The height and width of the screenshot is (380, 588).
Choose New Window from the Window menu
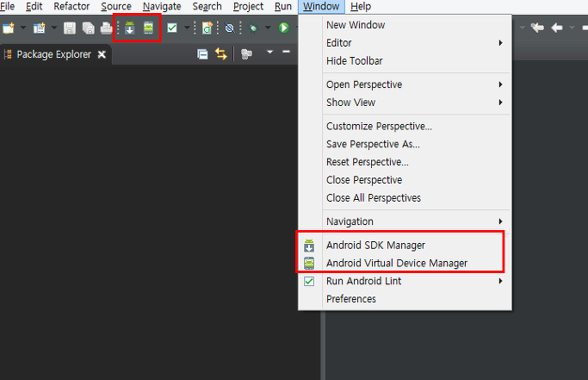coord(405,25)
